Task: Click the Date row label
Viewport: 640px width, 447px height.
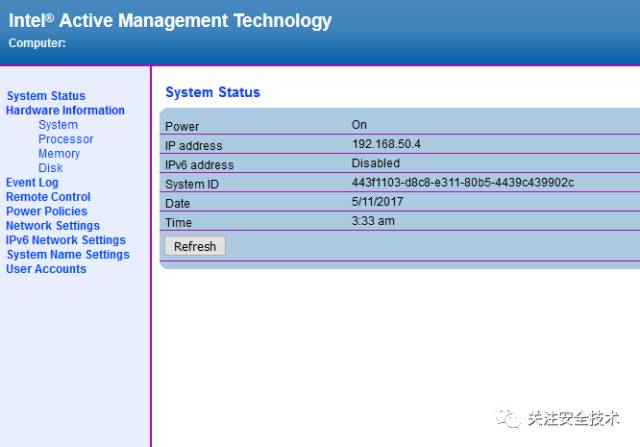Action: tap(178, 203)
